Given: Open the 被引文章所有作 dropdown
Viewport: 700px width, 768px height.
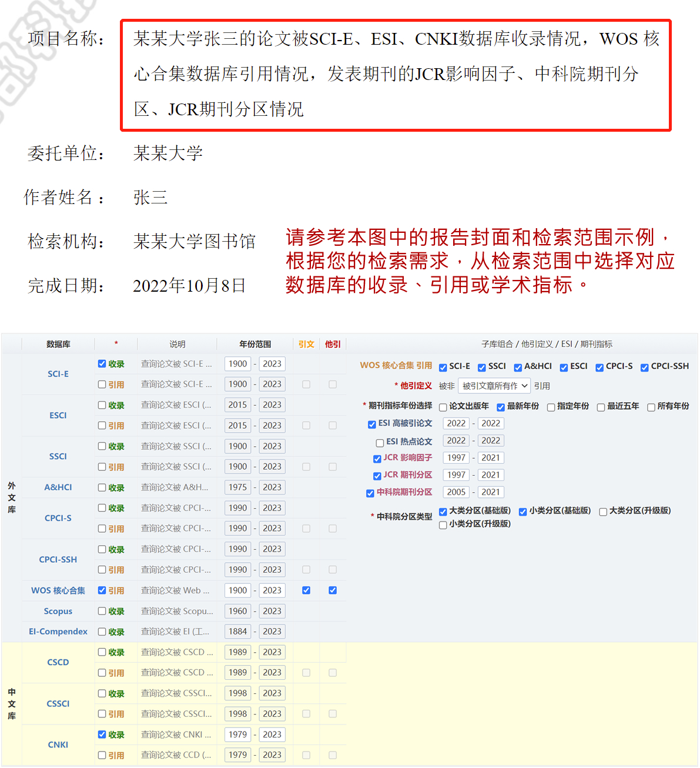Looking at the screenshot, I should click(494, 386).
